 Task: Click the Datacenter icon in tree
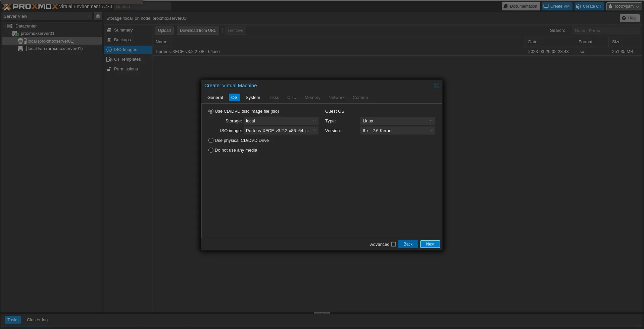(x=10, y=26)
